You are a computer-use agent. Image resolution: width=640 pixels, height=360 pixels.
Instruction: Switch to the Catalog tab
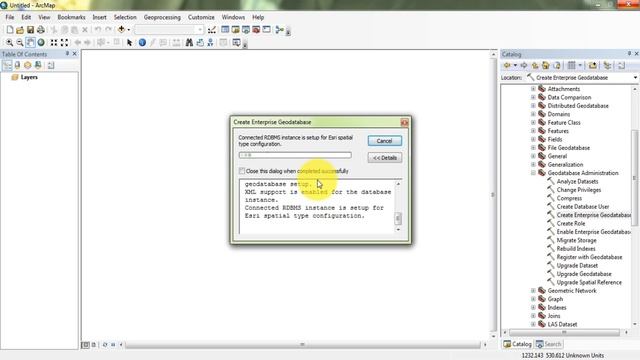tap(518, 344)
